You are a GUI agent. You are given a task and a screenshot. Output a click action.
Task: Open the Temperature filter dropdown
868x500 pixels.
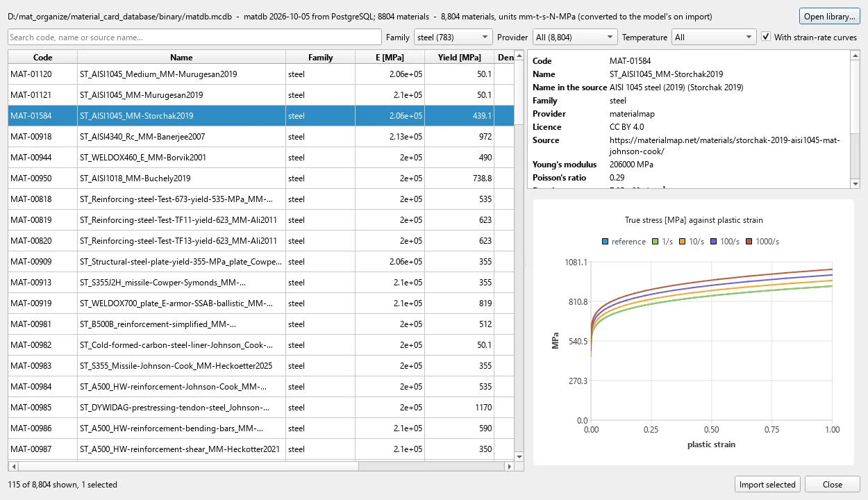pyautogui.click(x=714, y=37)
